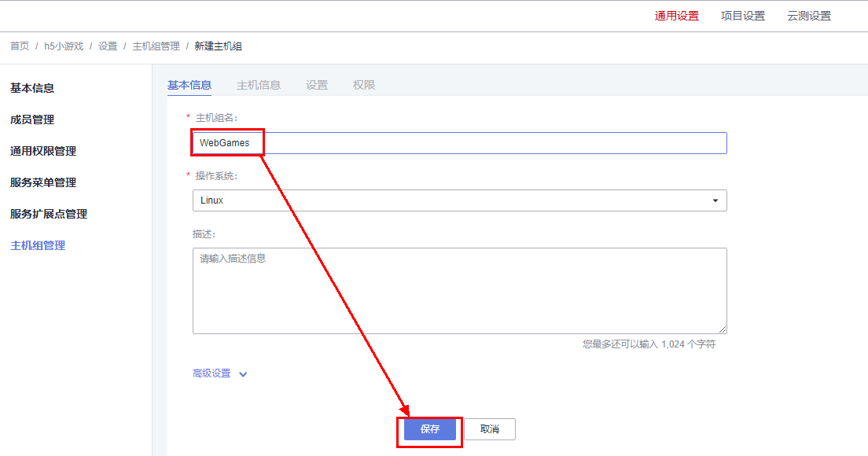Switch to the 基本信息 tab
Viewport: 868px width, 456px height.
189,85
